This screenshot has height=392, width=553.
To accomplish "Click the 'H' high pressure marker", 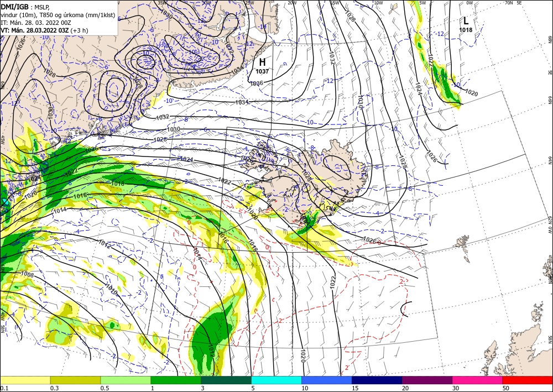I will click(262, 62).
